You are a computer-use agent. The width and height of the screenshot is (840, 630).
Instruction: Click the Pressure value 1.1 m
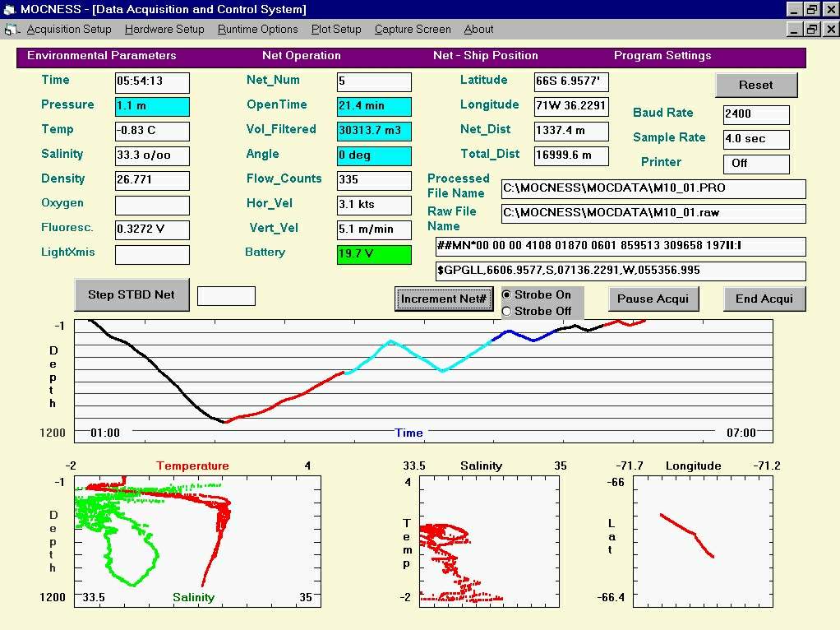pyautogui.click(x=152, y=106)
